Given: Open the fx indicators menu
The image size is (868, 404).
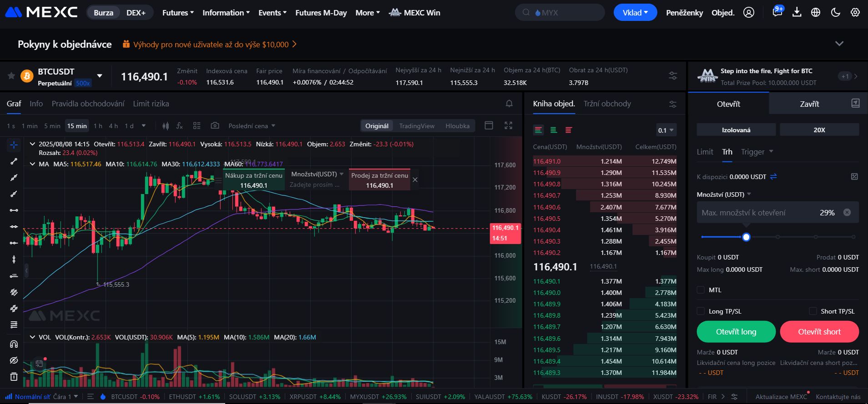Looking at the screenshot, I should [180, 126].
